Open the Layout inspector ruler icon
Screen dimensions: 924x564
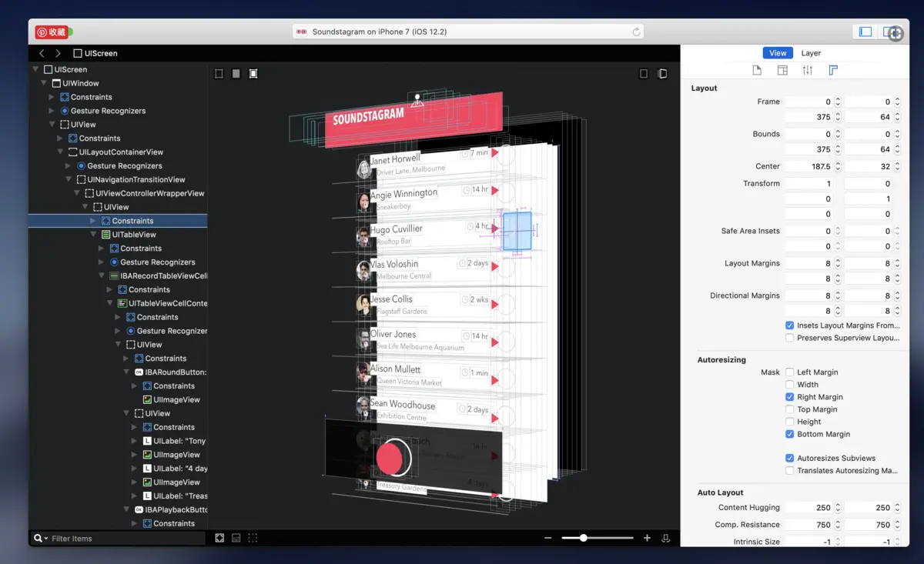pos(833,70)
